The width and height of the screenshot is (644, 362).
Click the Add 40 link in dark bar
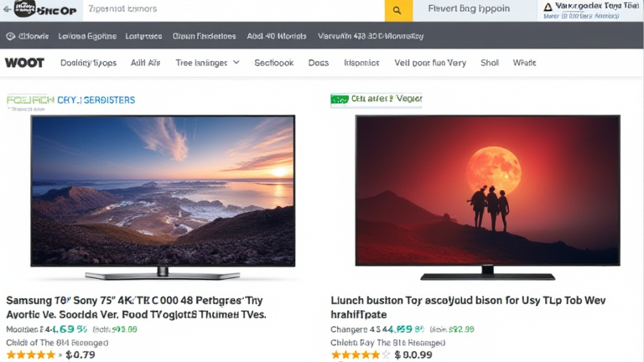click(277, 36)
